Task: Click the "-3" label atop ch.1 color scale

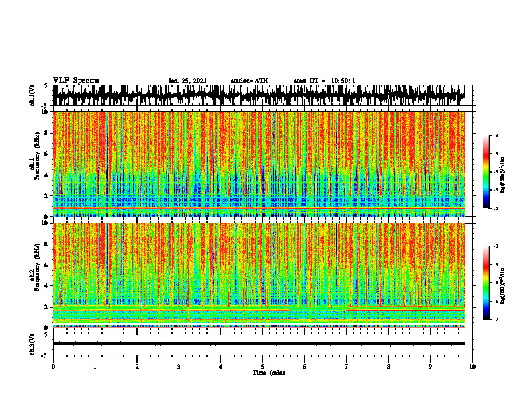Action: point(495,135)
